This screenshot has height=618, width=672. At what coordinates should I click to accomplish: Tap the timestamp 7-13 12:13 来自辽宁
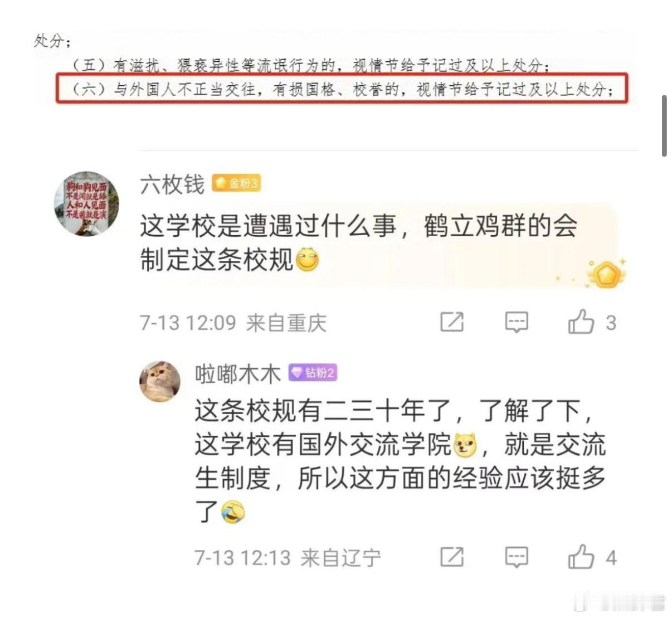(x=288, y=557)
